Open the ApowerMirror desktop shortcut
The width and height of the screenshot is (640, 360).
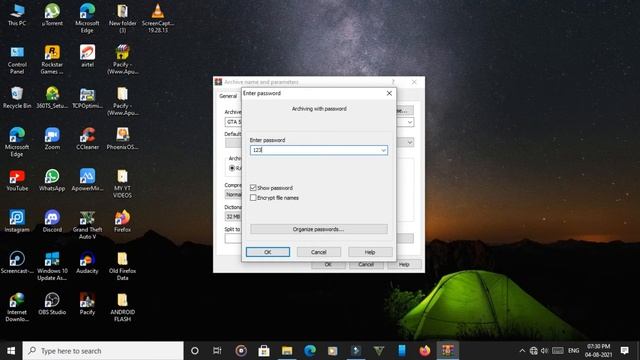pos(87,180)
